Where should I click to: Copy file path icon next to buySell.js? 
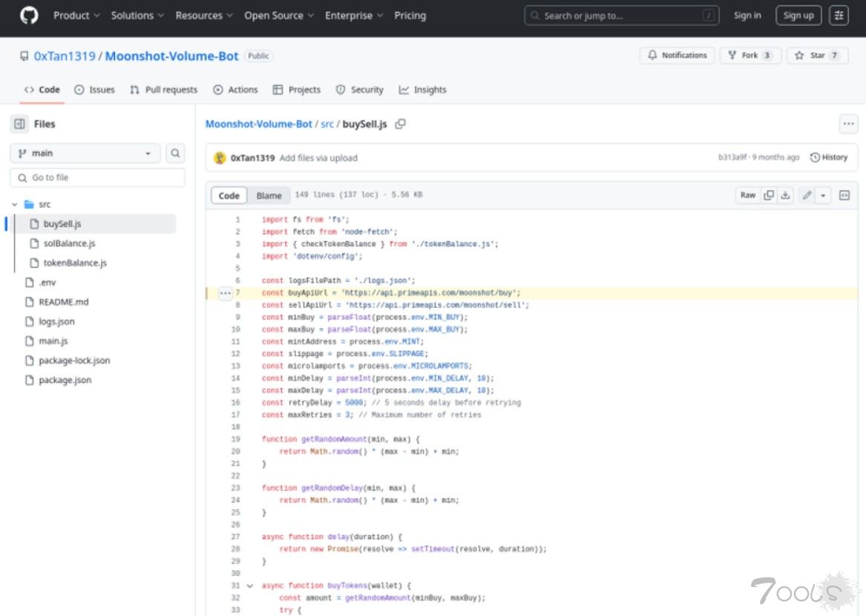point(401,124)
